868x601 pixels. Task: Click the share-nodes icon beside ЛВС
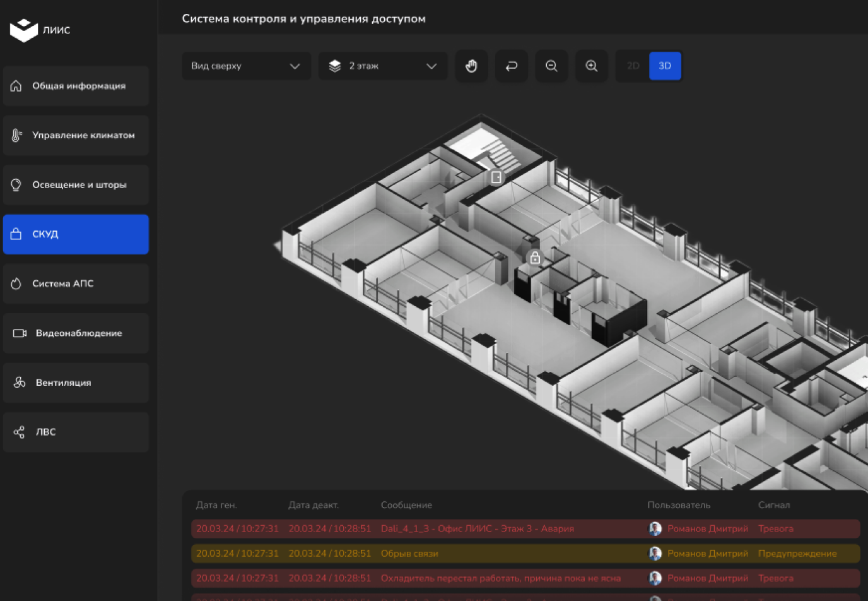coord(20,432)
